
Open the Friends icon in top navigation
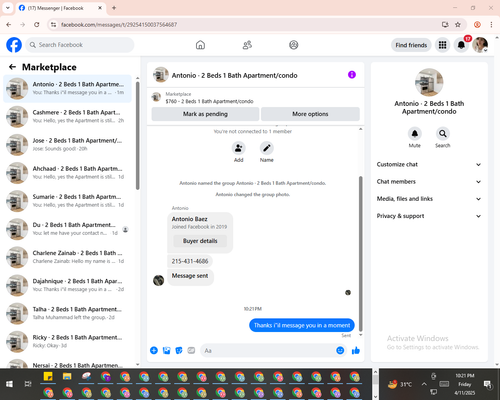click(x=247, y=45)
